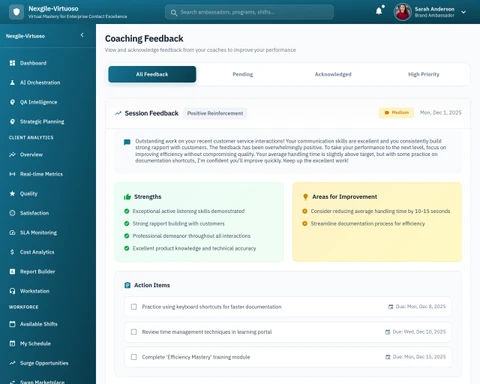The image size is (480, 384).
Task: Click the Strategic Planning sidebar icon
Action: [12, 121]
